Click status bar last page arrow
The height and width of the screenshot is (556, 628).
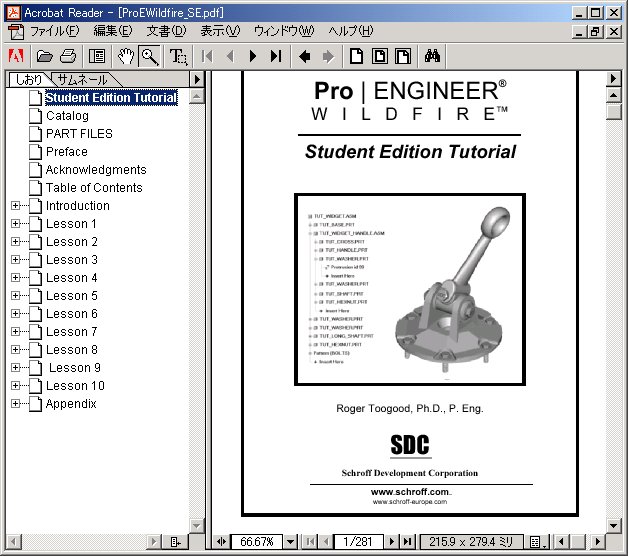tap(407, 542)
